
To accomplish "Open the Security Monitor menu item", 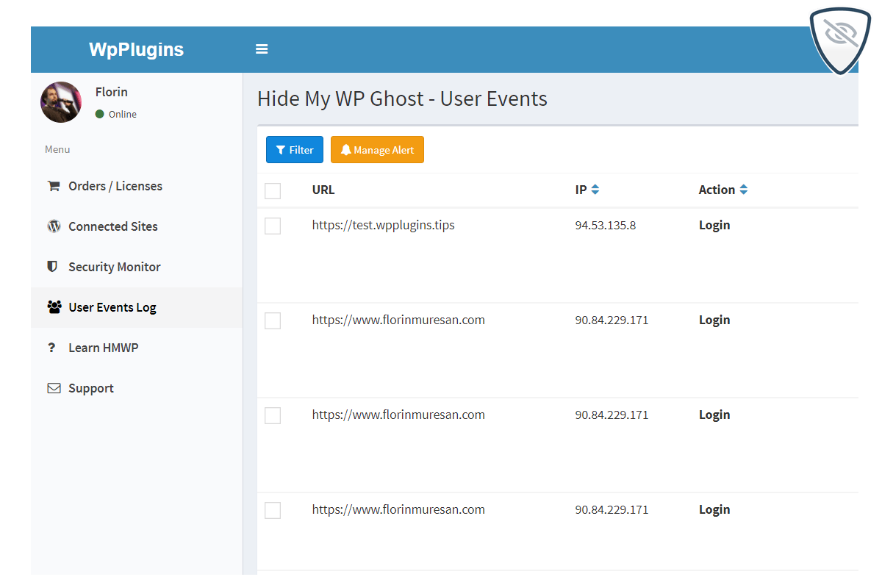I will coord(114,267).
